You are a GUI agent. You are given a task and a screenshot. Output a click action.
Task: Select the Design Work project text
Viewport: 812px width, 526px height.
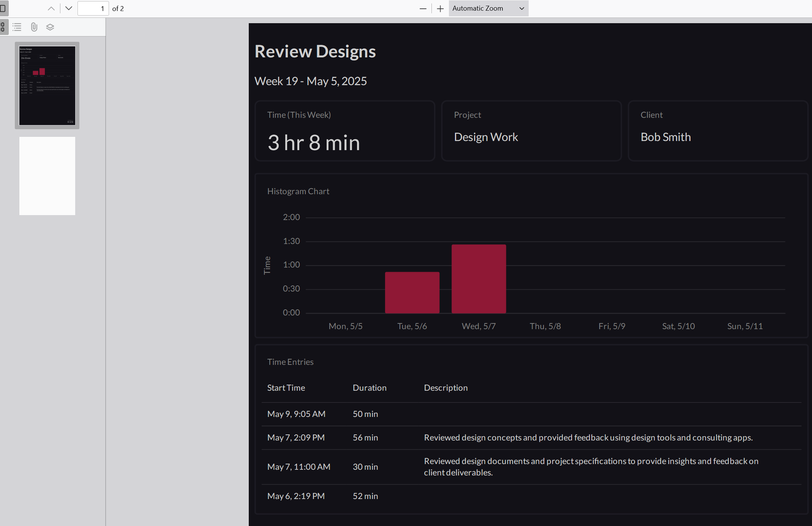[x=486, y=137]
